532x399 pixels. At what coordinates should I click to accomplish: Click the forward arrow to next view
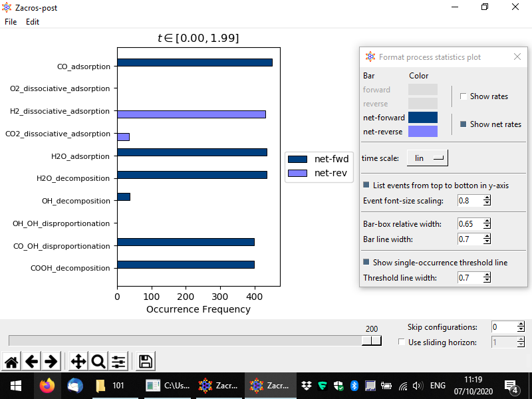tap(51, 362)
